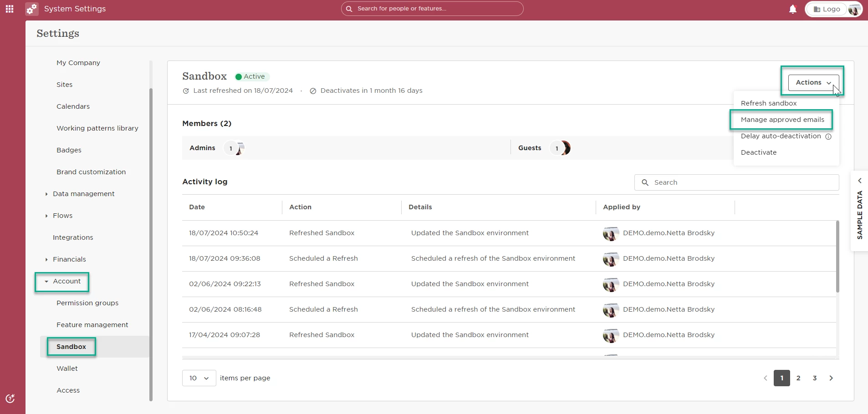
Task: Click into the Activity log search field
Action: coord(736,182)
